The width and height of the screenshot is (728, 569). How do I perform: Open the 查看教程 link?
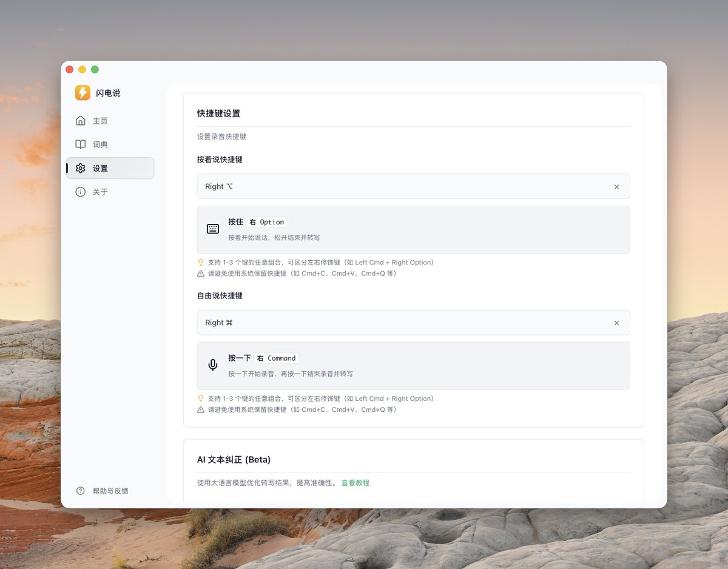(x=356, y=483)
